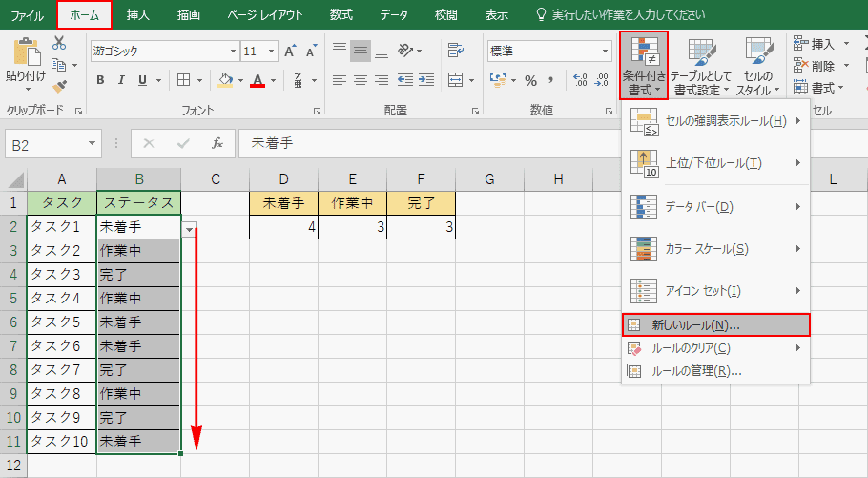Image resolution: width=868 pixels, height=478 pixels.
Task: Open 上位/下位ルール(T) submenu
Action: 715,163
